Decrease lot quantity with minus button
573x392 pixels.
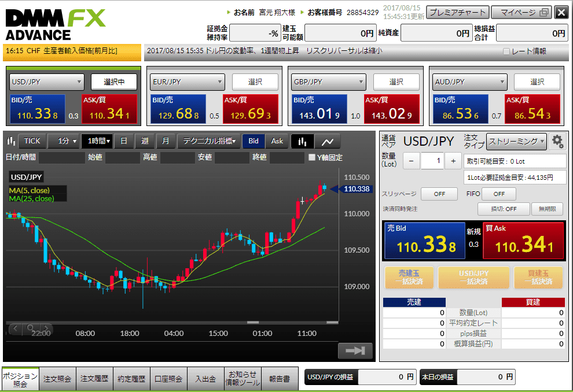click(x=412, y=161)
